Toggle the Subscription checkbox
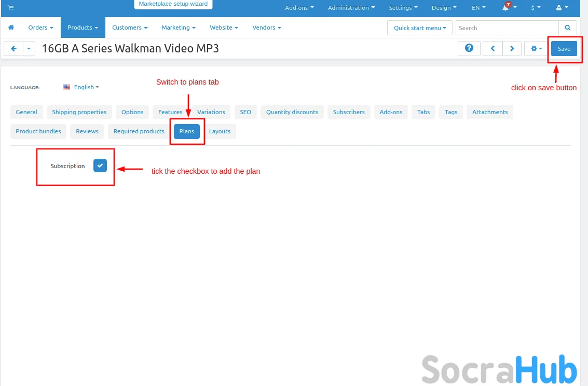 [100, 166]
